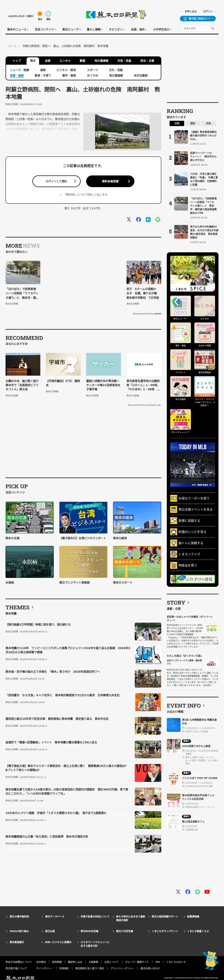Click pot icon 料理のレシピを見る

[173, 532]
